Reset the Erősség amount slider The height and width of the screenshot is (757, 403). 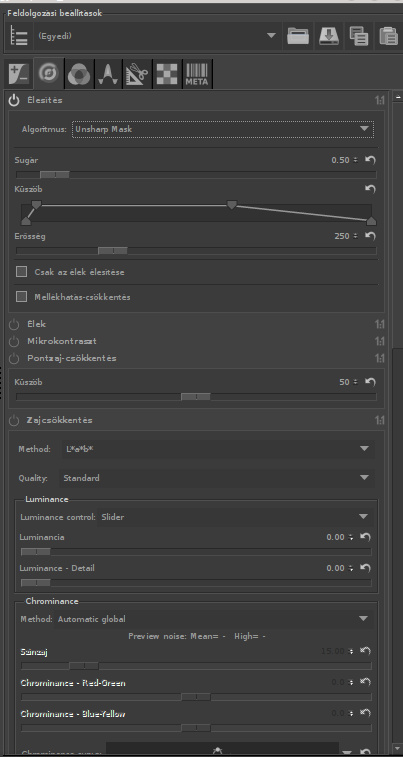(370, 236)
